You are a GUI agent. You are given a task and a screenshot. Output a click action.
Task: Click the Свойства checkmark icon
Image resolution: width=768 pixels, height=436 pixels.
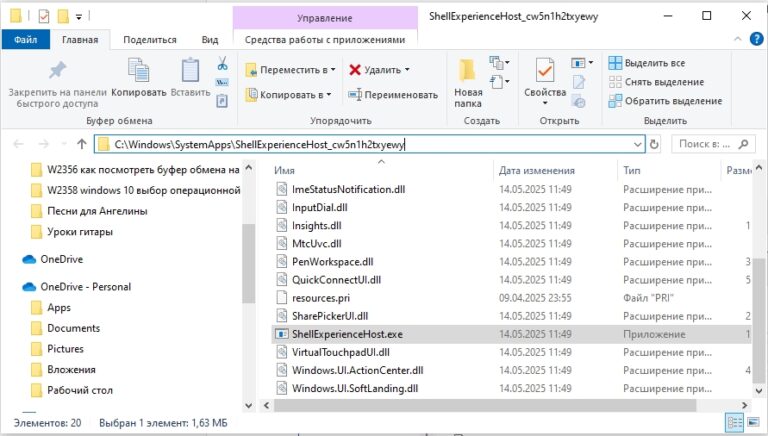tap(545, 70)
